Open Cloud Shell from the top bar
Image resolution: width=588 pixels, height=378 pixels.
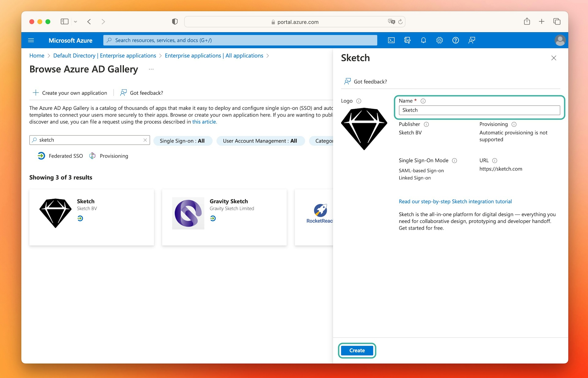pos(391,40)
